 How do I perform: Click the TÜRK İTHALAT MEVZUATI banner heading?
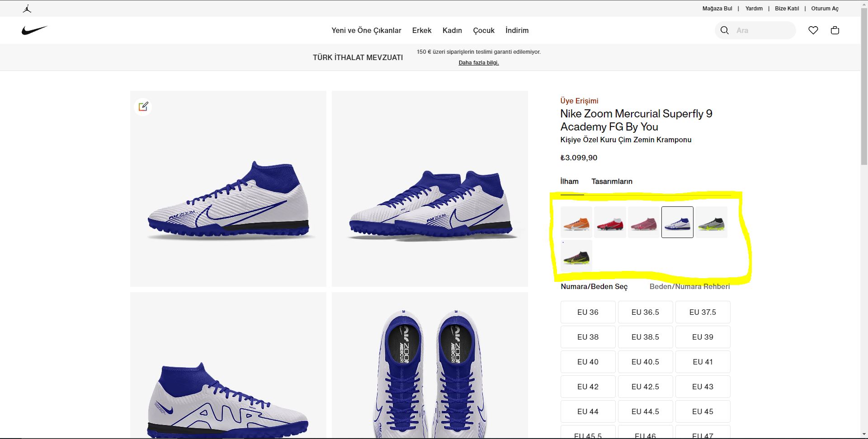pyautogui.click(x=358, y=57)
